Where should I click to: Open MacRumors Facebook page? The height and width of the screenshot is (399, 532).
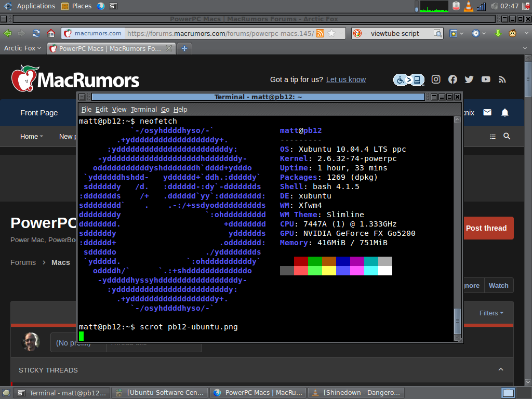453,79
